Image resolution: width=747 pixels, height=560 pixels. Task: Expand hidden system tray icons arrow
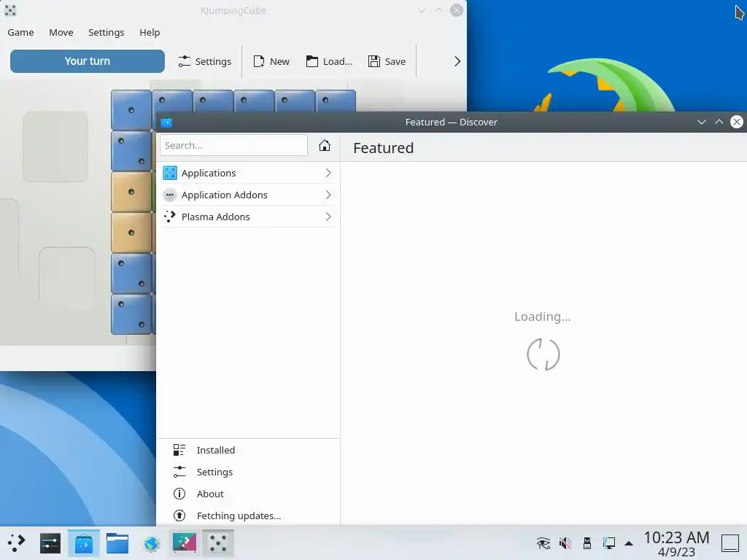tap(629, 543)
